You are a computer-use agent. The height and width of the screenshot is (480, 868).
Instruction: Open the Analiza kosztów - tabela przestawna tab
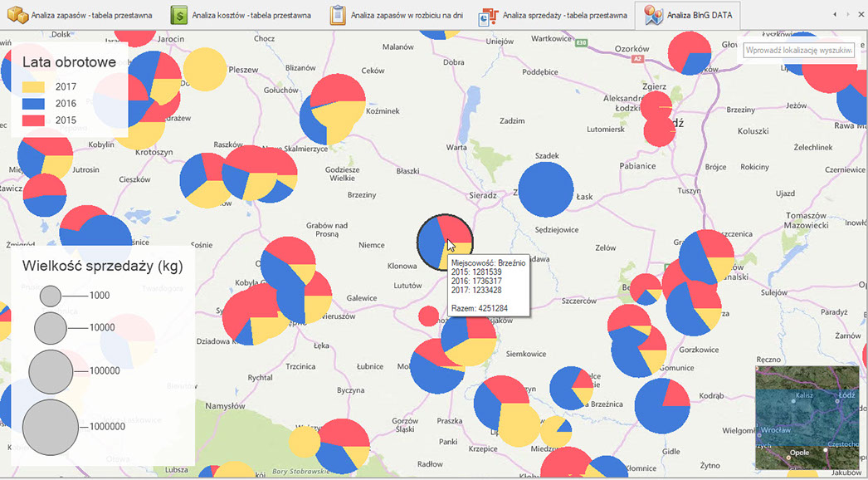tap(251, 15)
